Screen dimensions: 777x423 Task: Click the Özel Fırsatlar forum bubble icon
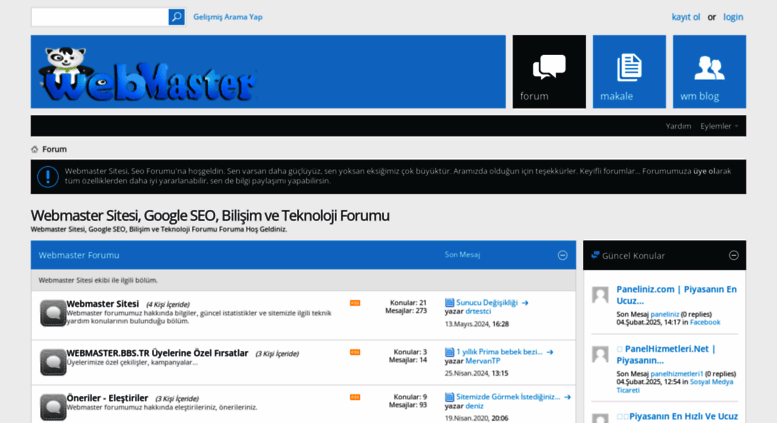53,362
